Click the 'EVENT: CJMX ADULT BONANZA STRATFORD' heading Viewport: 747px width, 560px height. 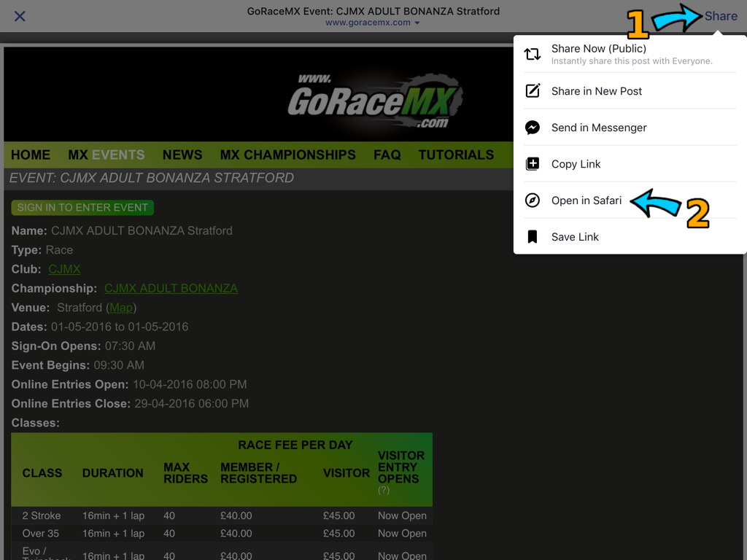click(x=152, y=178)
